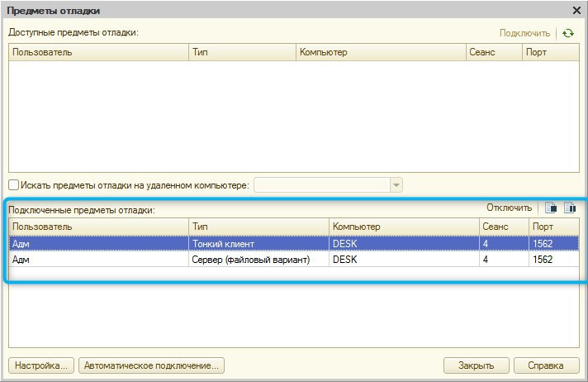Open the Настройка... settings button

point(41,365)
